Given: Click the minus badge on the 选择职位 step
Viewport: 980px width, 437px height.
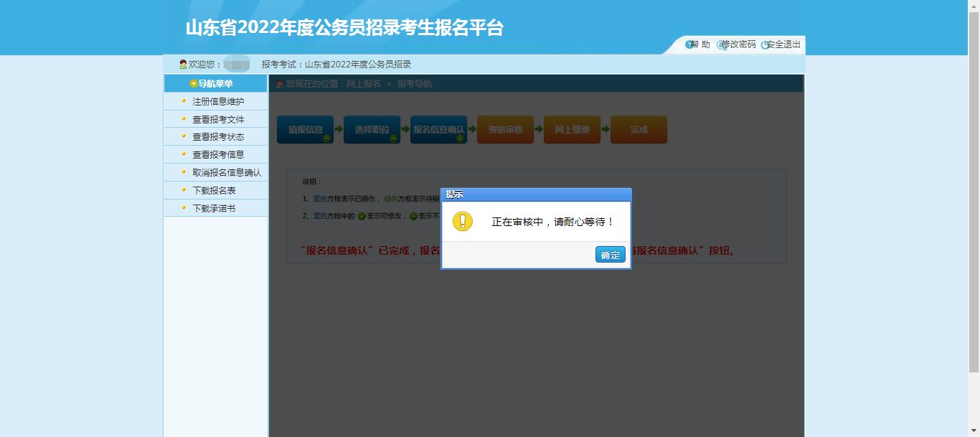Looking at the screenshot, I should point(394,137).
